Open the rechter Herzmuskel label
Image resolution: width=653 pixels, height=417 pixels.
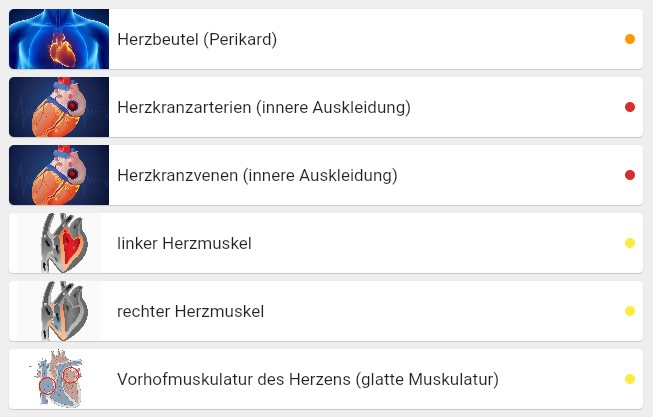191,312
